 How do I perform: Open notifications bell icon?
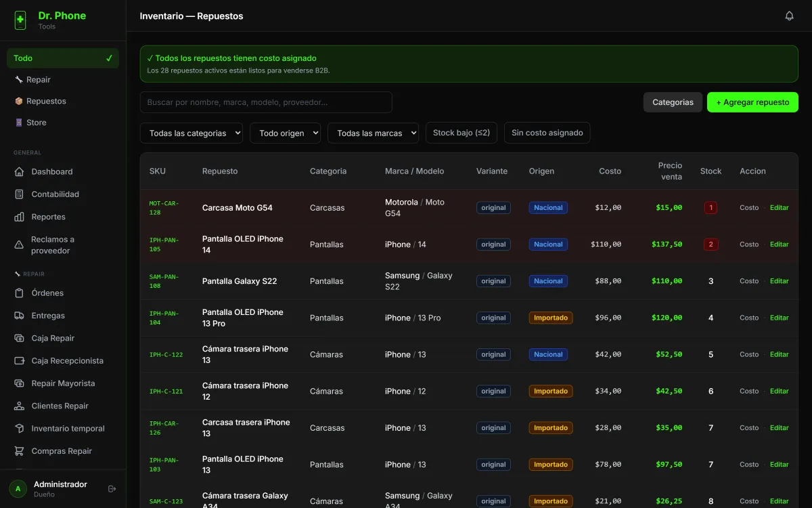(789, 16)
